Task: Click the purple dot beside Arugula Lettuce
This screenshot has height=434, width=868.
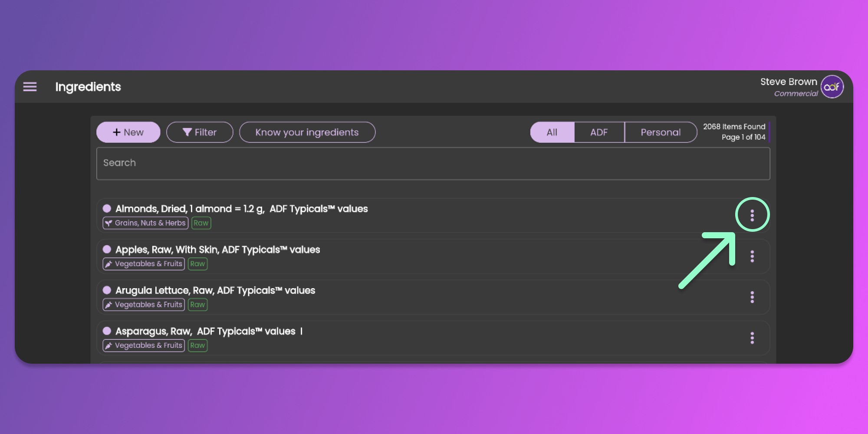Action: click(107, 290)
